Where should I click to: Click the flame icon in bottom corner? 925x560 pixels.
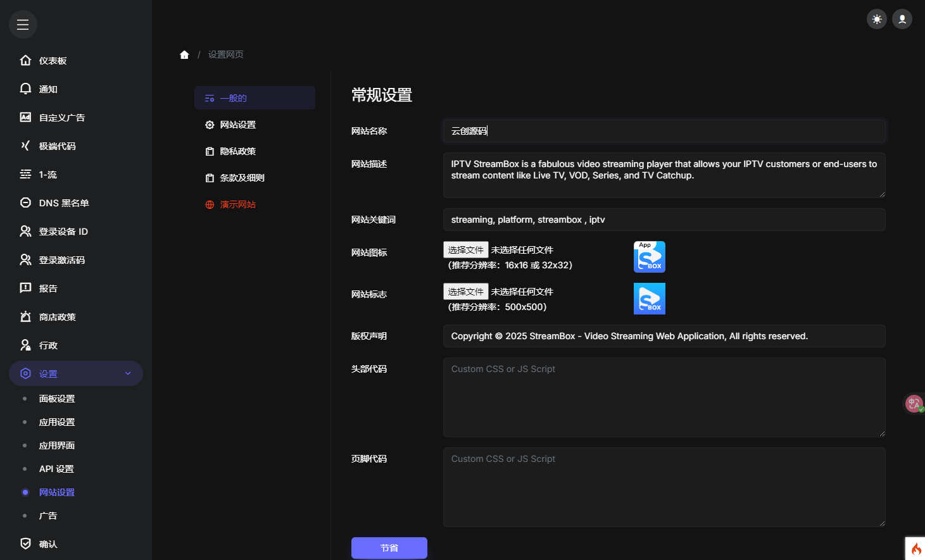916,549
